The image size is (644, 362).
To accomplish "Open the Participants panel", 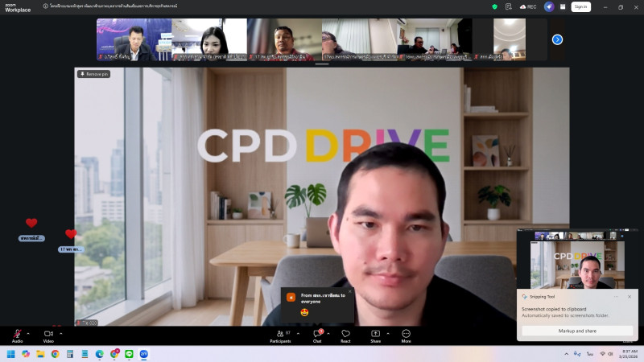I will [x=280, y=334].
